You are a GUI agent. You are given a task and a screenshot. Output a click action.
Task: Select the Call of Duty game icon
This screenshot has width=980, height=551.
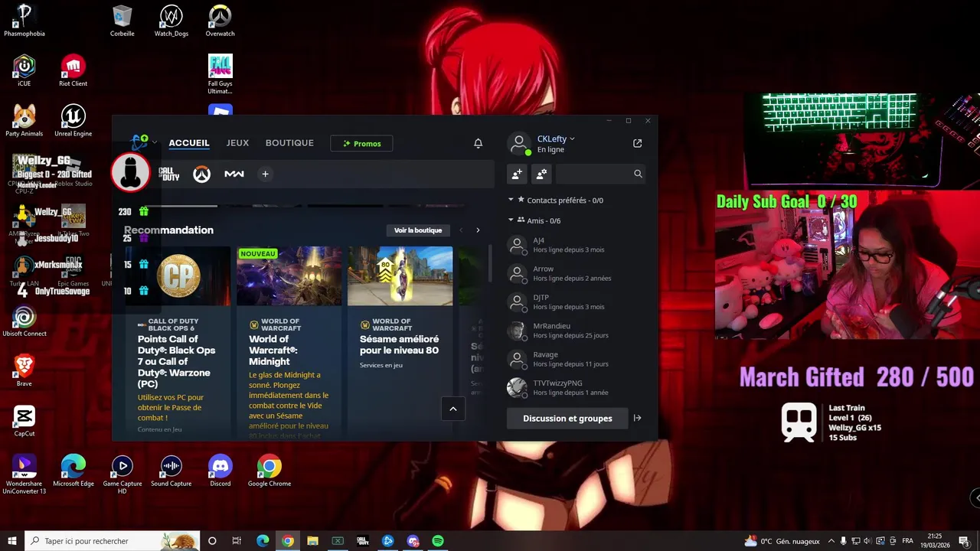pos(169,174)
